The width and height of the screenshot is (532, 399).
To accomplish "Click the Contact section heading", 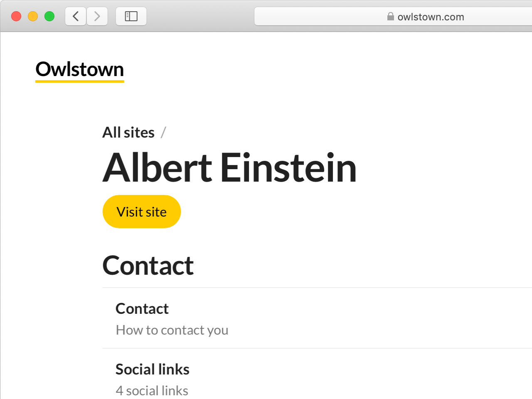I will (x=148, y=266).
